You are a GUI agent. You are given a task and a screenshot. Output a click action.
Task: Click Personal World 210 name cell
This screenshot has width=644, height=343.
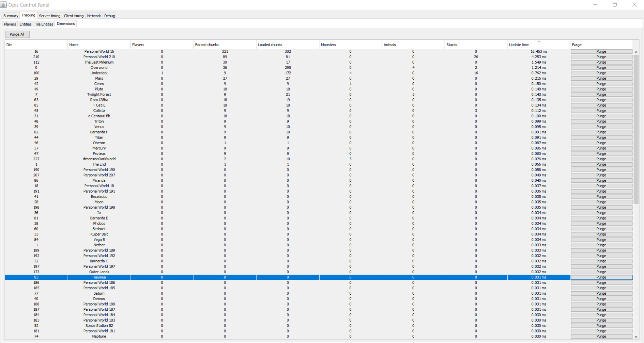pos(99,57)
